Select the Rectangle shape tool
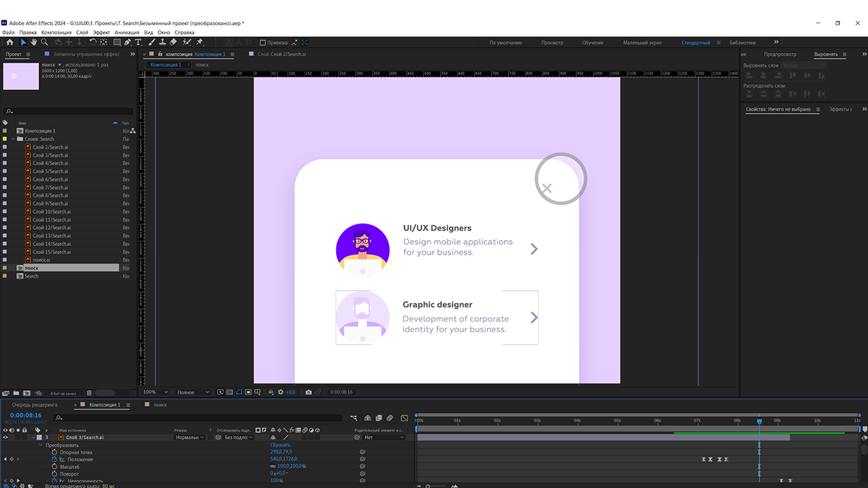 117,42
